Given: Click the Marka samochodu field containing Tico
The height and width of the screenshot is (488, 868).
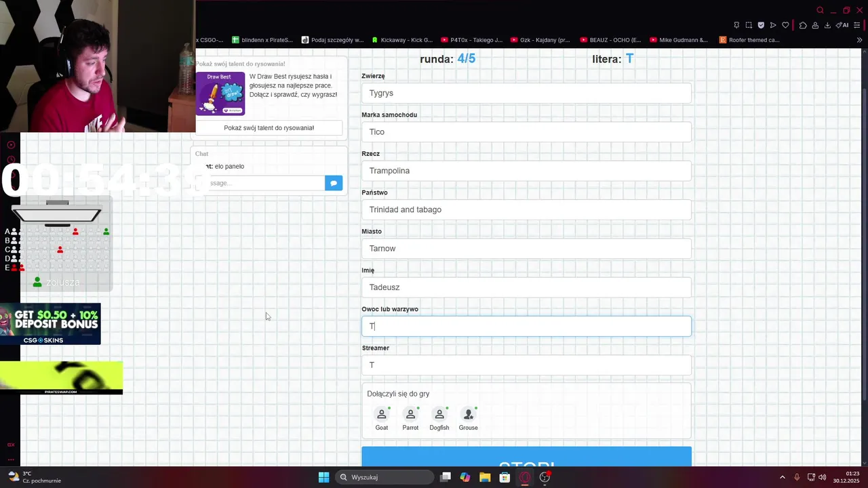Looking at the screenshot, I should coord(526,131).
